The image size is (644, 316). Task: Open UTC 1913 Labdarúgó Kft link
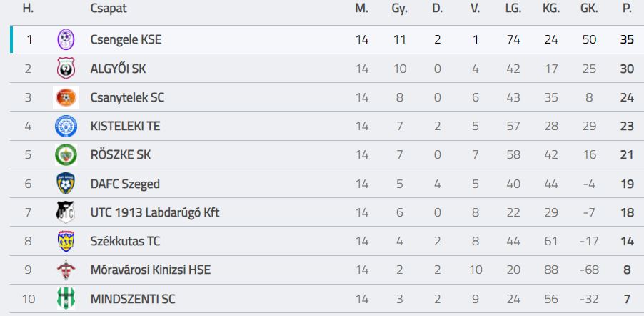154,212
